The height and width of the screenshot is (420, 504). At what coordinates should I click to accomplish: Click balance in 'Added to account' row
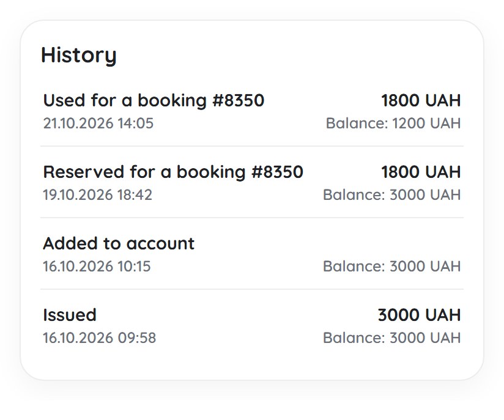click(392, 267)
